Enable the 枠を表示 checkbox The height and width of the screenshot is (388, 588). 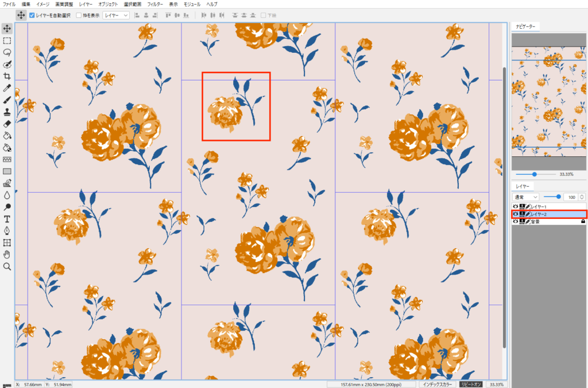pyautogui.click(x=79, y=16)
